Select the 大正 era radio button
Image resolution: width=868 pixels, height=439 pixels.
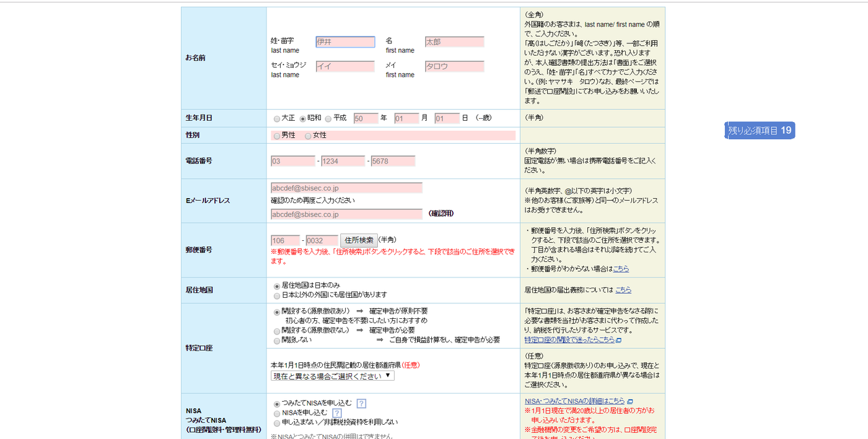(x=277, y=118)
